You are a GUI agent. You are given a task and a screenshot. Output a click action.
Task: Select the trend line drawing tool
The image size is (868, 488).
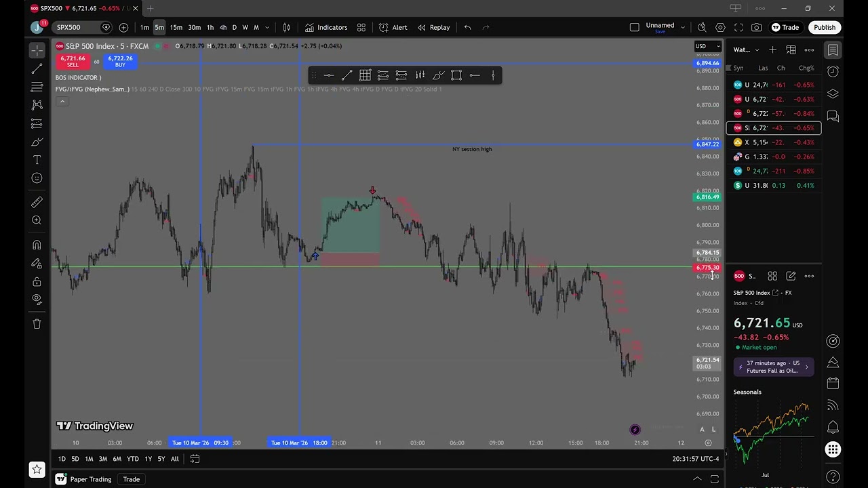[37, 68]
